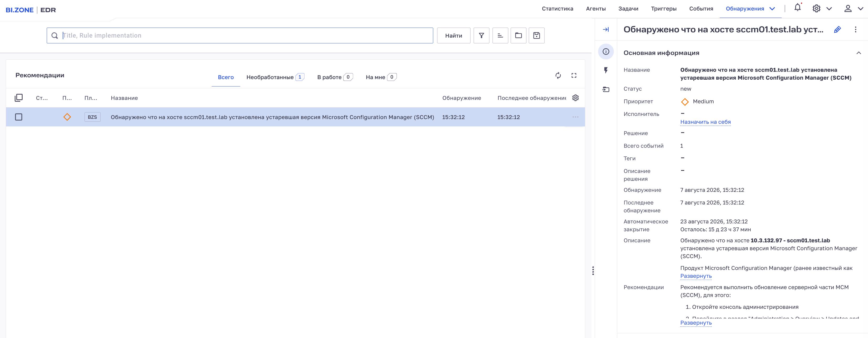Switch to Триггеры section
Screen dimensions: 868x338
(x=663, y=9)
